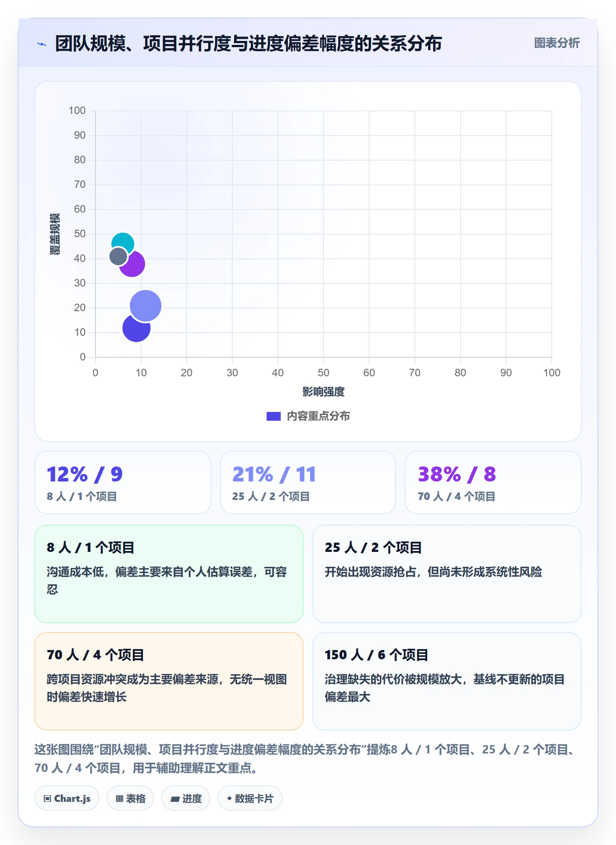Click the 内容重点分布 legend label
This screenshot has height=845, width=616.
[x=318, y=416]
